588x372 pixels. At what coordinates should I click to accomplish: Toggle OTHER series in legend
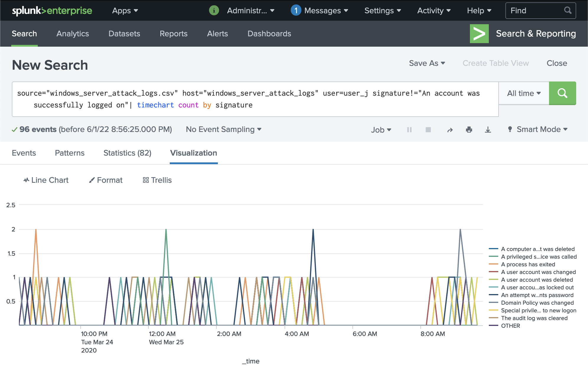[510, 326]
